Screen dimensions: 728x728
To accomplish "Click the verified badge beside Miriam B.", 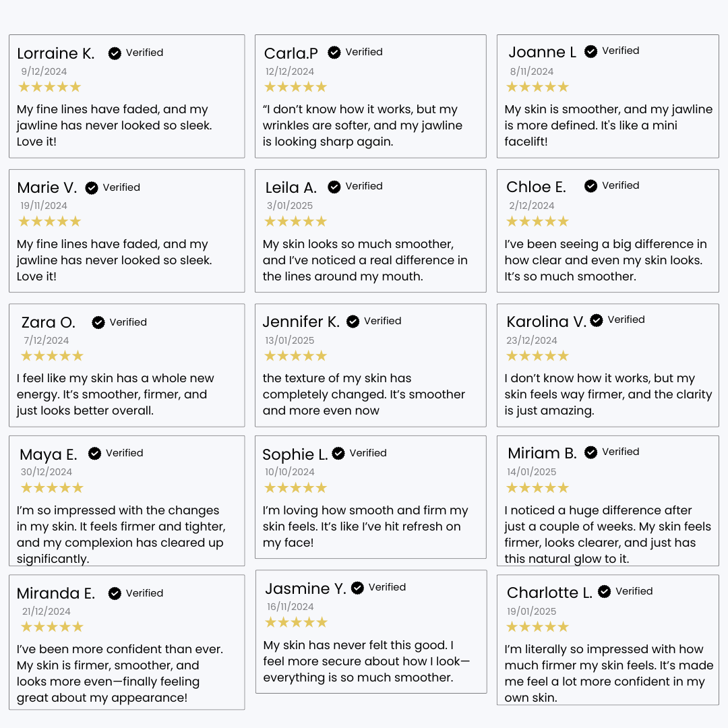I will tap(591, 452).
